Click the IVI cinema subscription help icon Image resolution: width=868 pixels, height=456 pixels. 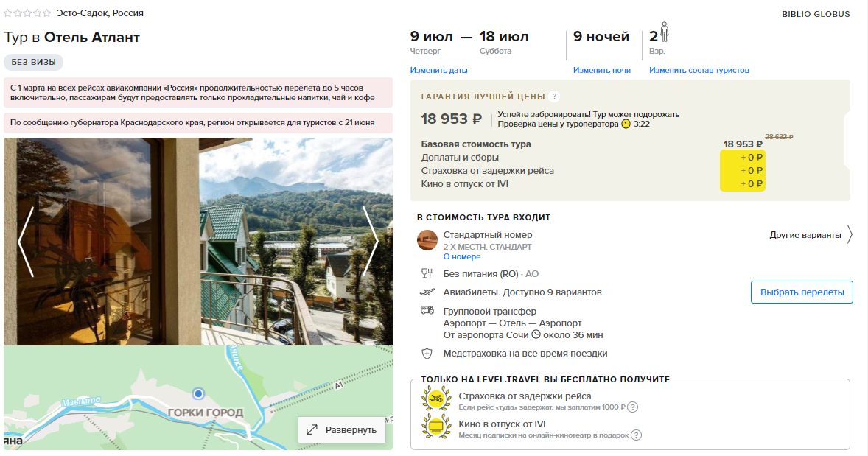637,435
